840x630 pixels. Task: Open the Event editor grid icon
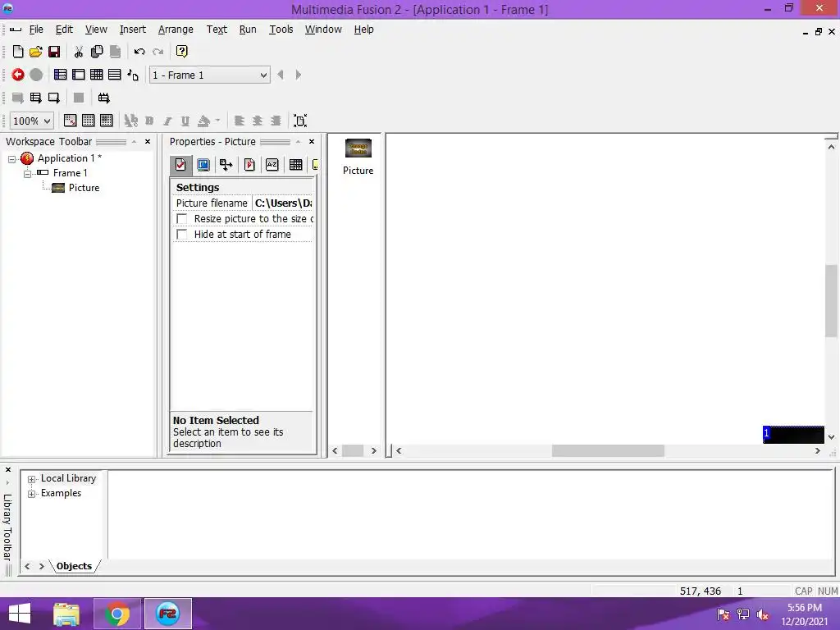(x=97, y=75)
